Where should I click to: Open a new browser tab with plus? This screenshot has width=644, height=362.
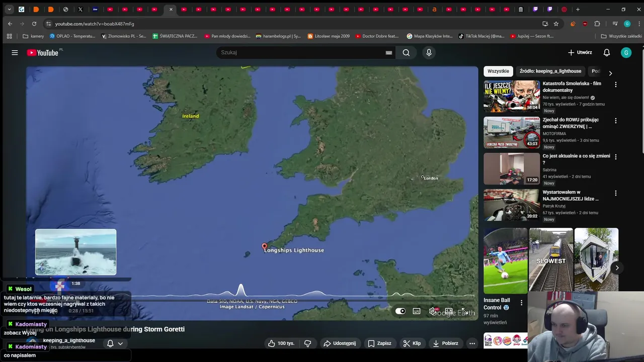pyautogui.click(x=578, y=9)
